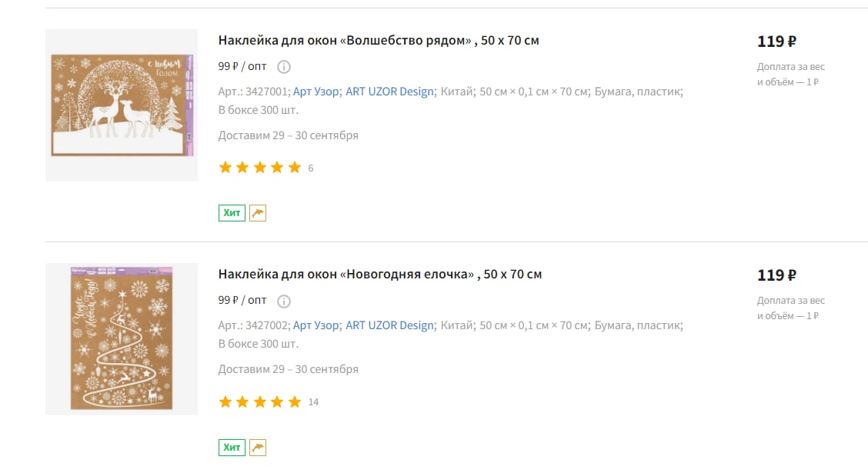Follow the Арт Узор link for article 3427002

pos(315,326)
